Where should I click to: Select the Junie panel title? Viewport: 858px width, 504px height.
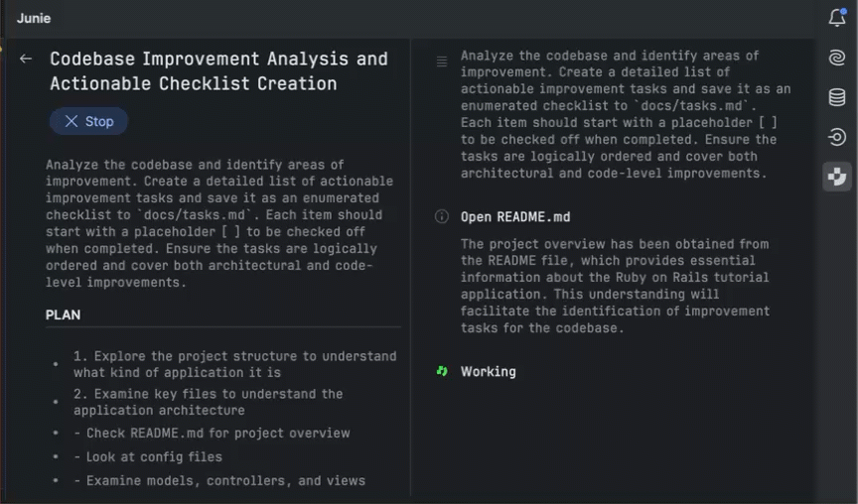(34, 18)
